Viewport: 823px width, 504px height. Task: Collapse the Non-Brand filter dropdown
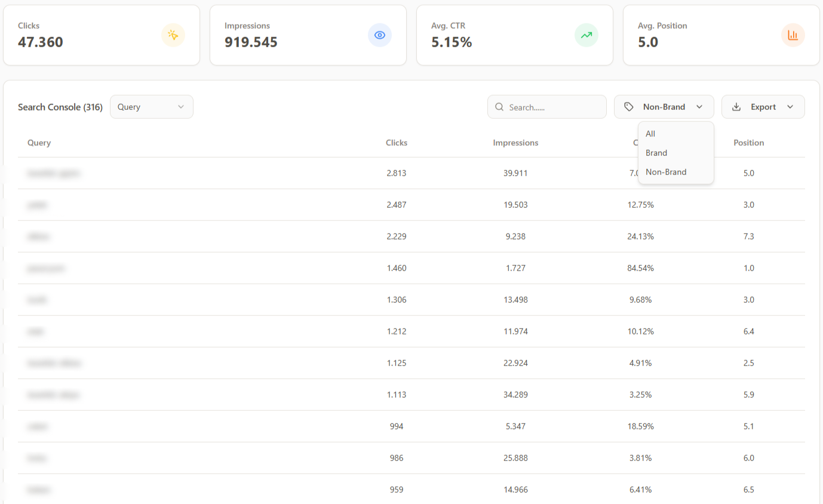click(x=699, y=107)
